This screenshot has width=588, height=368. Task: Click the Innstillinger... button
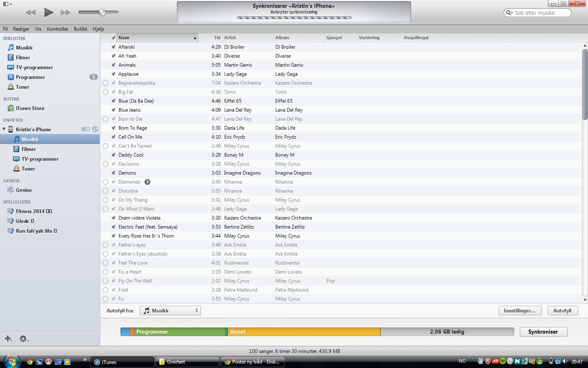tap(520, 311)
